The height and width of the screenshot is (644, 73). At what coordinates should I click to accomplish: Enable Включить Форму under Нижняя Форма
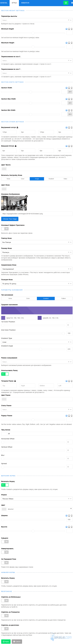click(5, 582)
